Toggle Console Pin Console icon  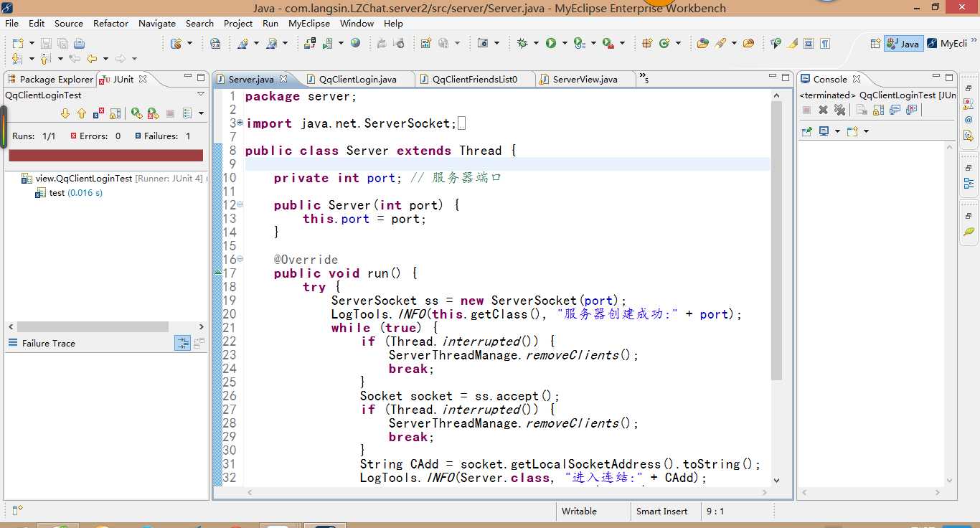pyautogui.click(x=807, y=131)
